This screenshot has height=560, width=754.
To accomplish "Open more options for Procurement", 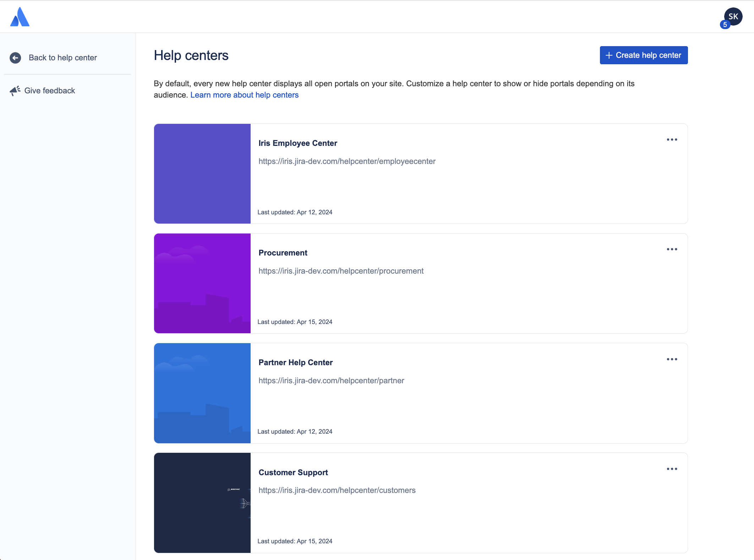I will pyautogui.click(x=672, y=249).
